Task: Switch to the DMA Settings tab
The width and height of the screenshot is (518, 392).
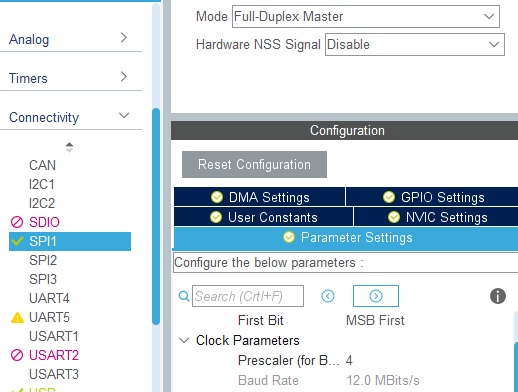Action: point(259,197)
